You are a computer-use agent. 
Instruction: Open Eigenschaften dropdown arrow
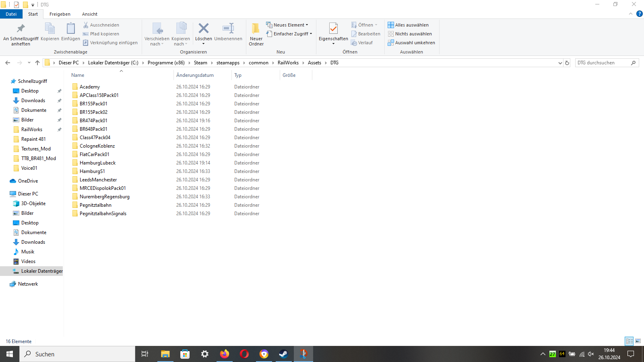coord(333,44)
